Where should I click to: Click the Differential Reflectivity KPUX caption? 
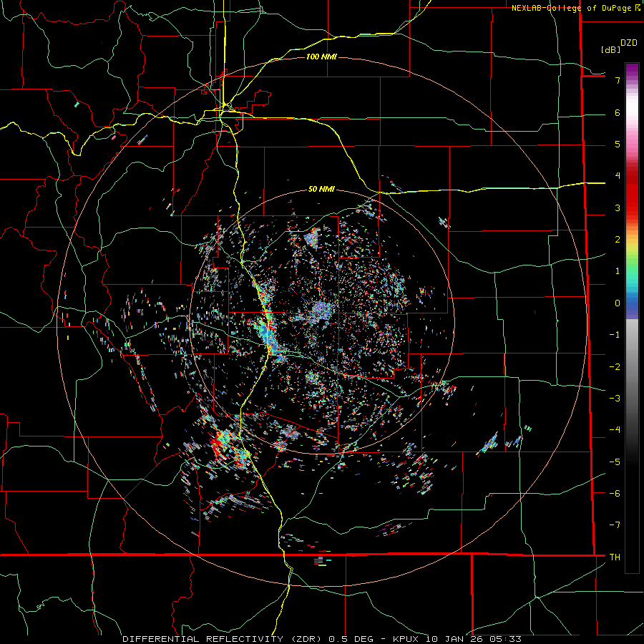[x=322, y=639]
